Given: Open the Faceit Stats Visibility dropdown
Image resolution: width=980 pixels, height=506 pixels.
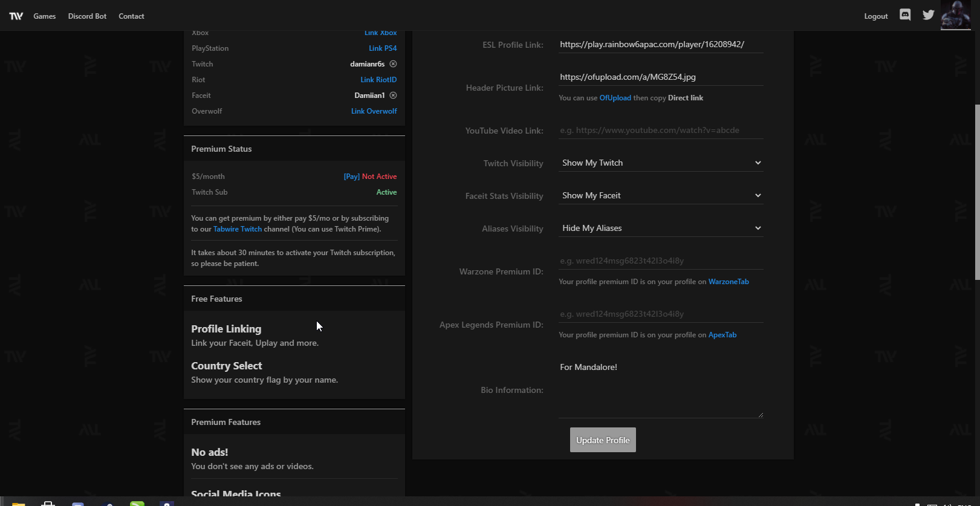Looking at the screenshot, I should [x=660, y=196].
